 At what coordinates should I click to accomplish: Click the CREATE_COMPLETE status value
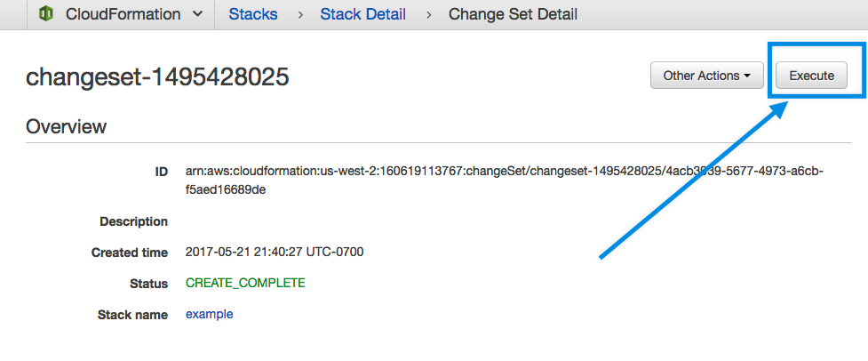(x=245, y=283)
